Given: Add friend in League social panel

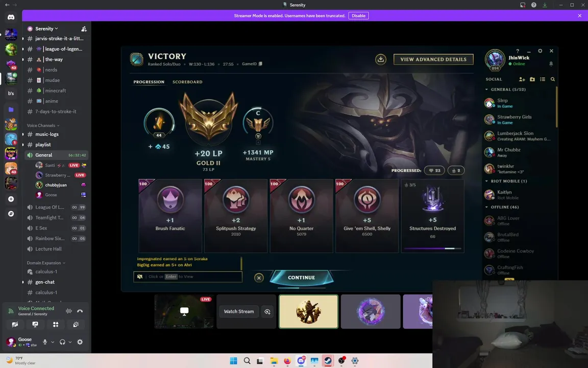Looking at the screenshot, I should click(x=522, y=79).
